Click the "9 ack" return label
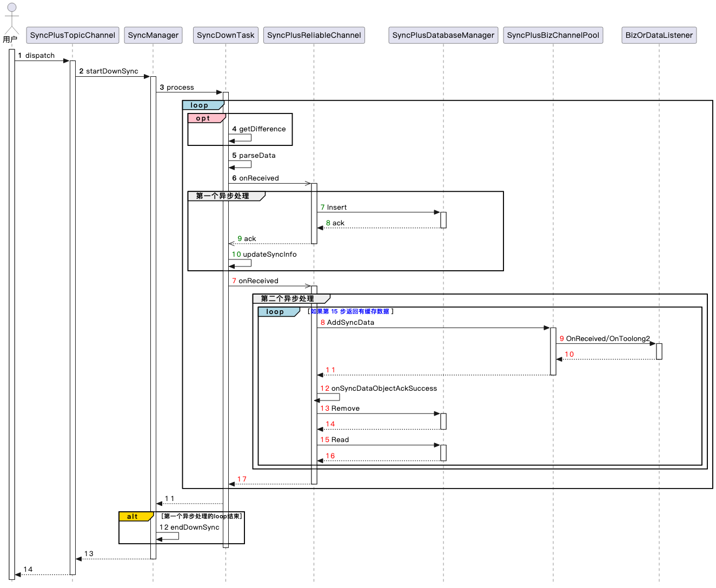Viewport: 716px width, 588px height. 247,239
